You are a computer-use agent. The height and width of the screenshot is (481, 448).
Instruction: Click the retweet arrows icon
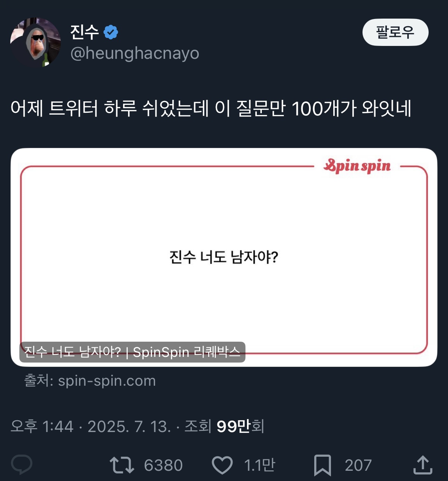(122, 465)
